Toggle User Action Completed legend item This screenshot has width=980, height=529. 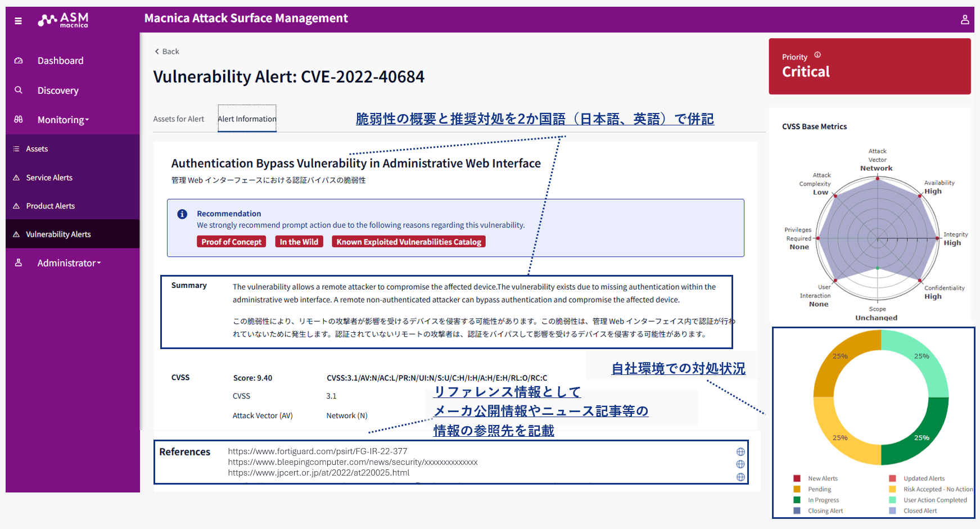pos(934,500)
